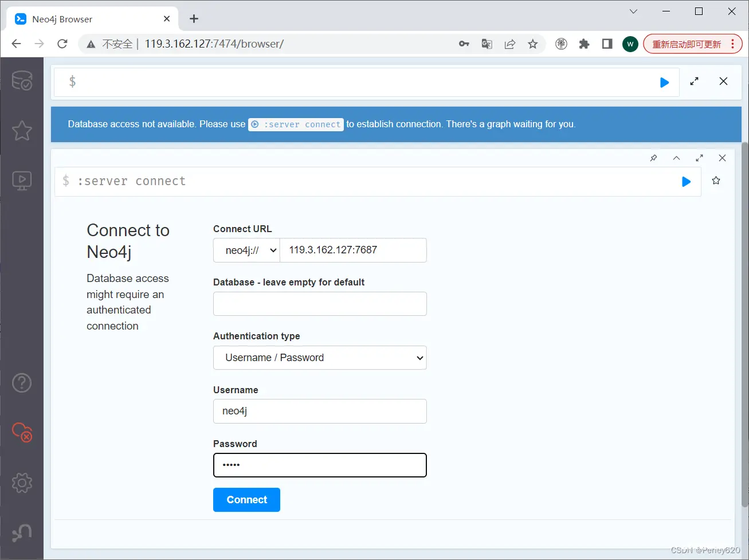
Task: Click the share page icon
Action: click(510, 44)
